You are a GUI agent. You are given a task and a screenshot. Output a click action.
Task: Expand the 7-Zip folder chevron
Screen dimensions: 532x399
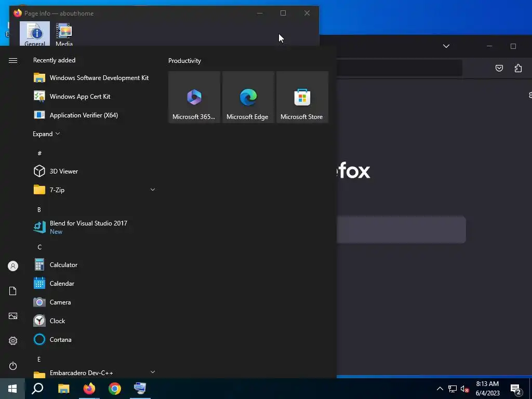[x=153, y=190]
